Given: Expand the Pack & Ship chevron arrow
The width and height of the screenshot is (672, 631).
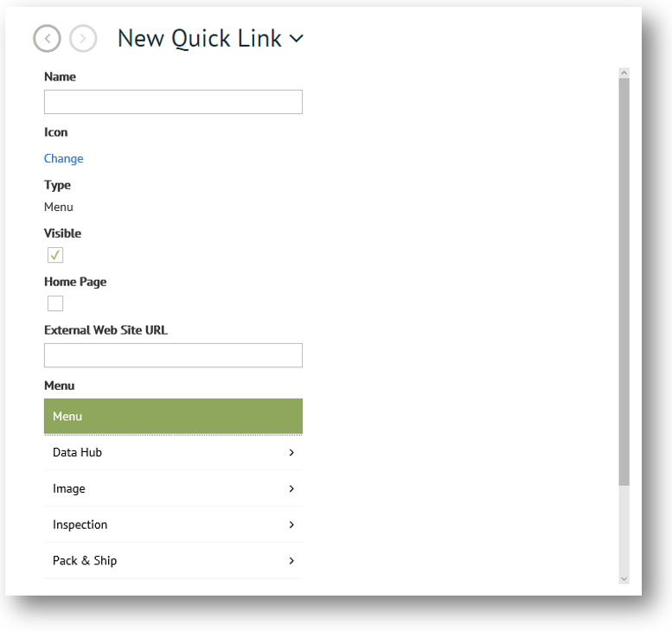Looking at the screenshot, I should (291, 560).
